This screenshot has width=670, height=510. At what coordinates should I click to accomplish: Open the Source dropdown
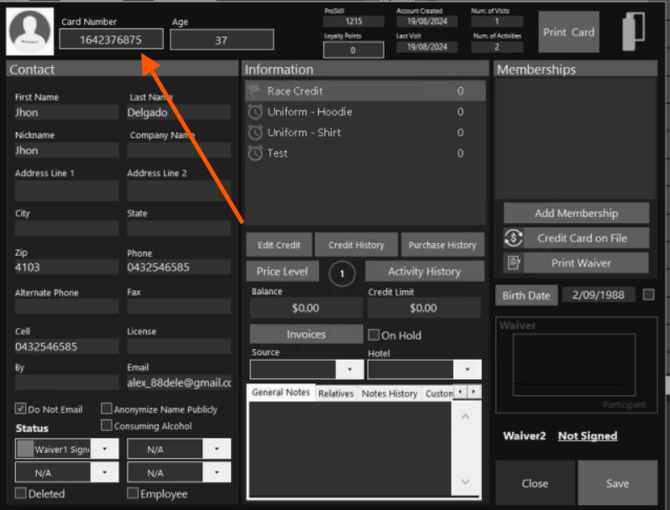pos(349,370)
